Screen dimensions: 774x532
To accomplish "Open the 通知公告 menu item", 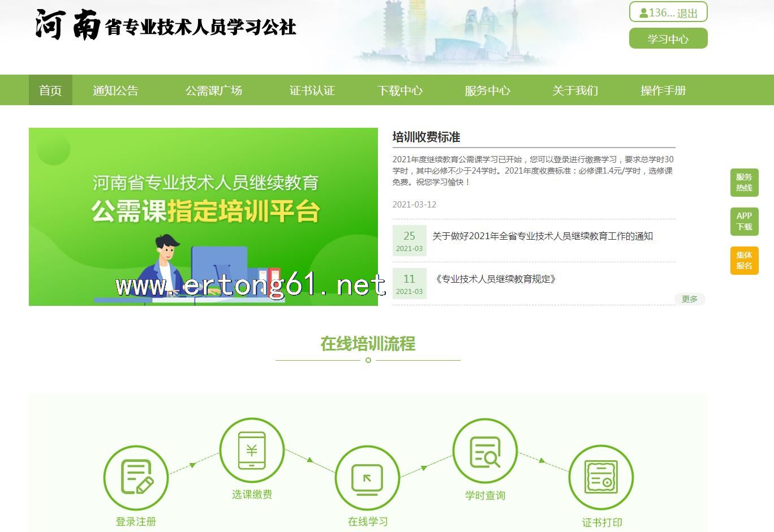I will coord(115,90).
